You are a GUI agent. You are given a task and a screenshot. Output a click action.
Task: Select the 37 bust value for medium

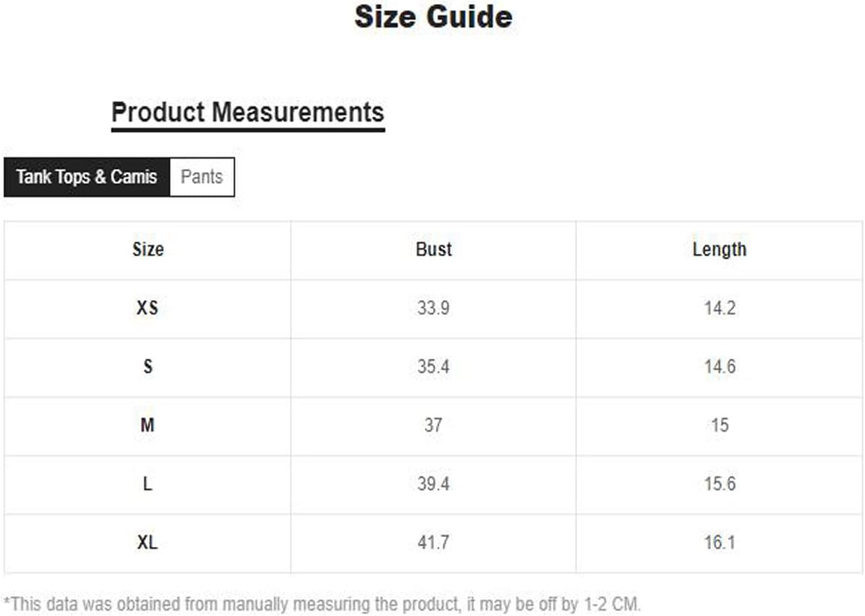coord(433,425)
